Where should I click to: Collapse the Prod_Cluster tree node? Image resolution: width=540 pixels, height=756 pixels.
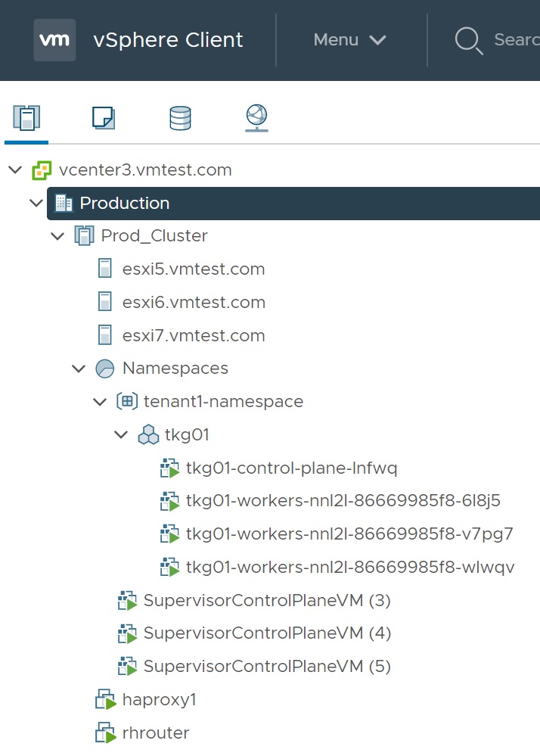pos(57,236)
